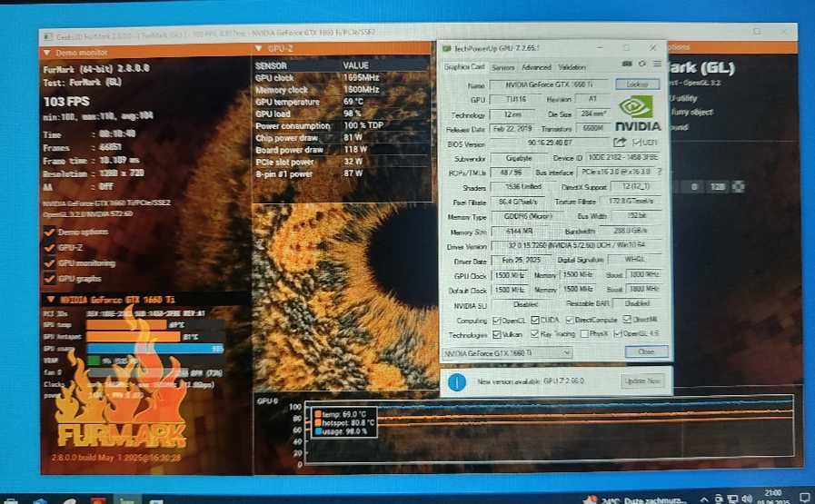Image resolution: width=815 pixels, height=504 pixels.
Task: Toggle the CUDA checkbox
Action: 535,320
